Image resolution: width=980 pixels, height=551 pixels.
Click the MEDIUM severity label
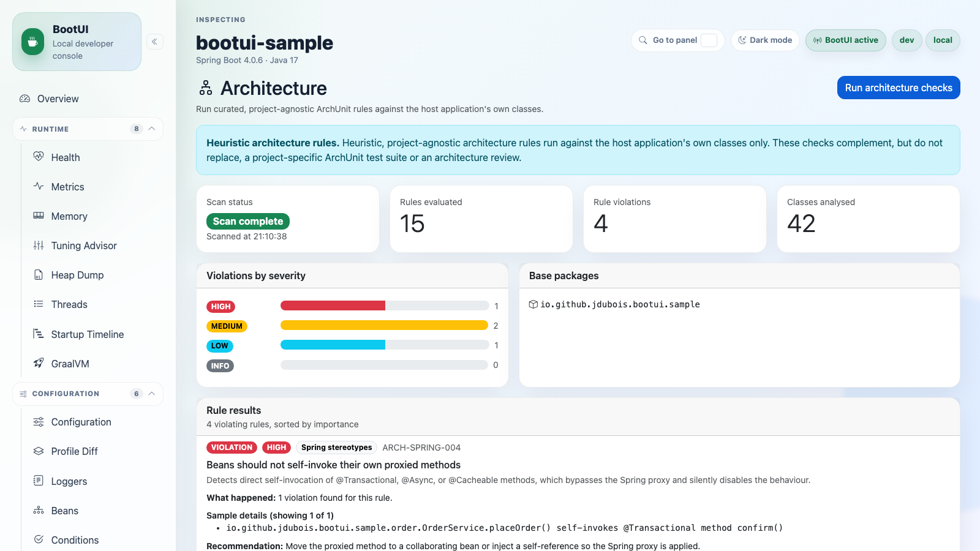pyautogui.click(x=227, y=326)
